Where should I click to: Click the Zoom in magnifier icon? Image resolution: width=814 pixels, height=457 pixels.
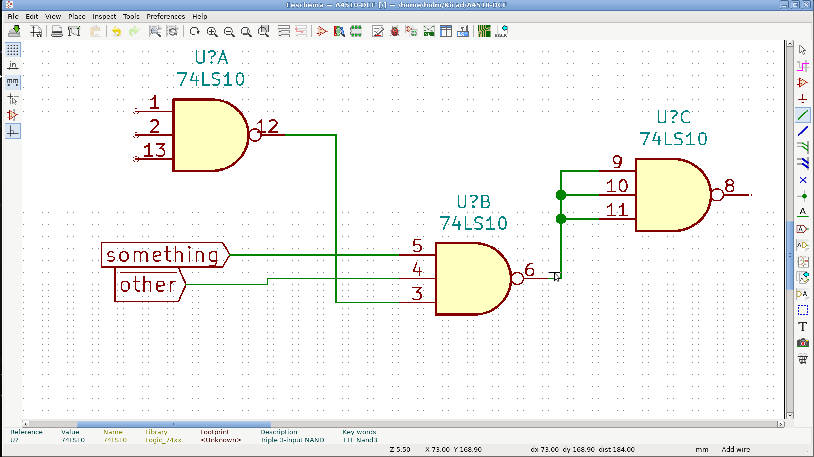(x=212, y=32)
